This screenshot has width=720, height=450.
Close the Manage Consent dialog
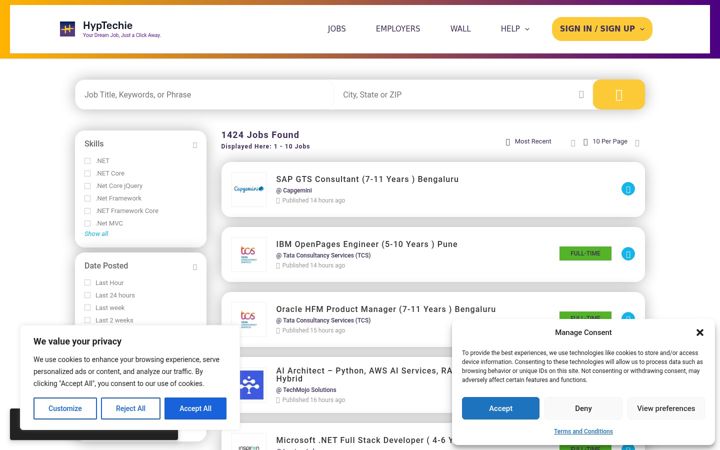click(699, 332)
